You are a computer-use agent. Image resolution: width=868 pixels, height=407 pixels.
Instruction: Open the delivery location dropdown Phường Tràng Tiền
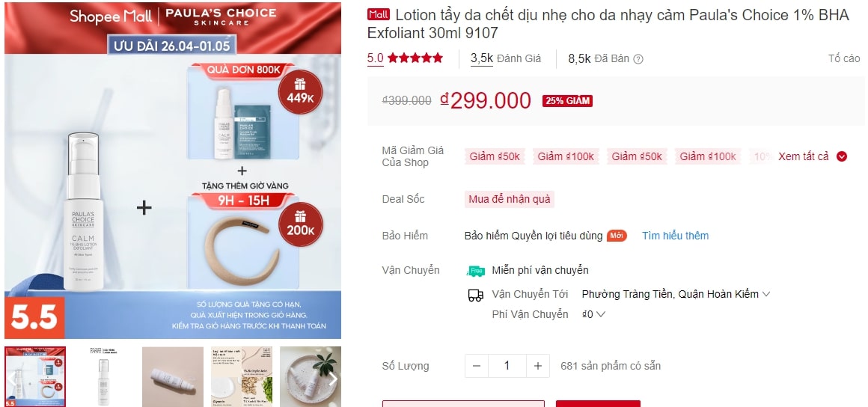[x=676, y=294]
